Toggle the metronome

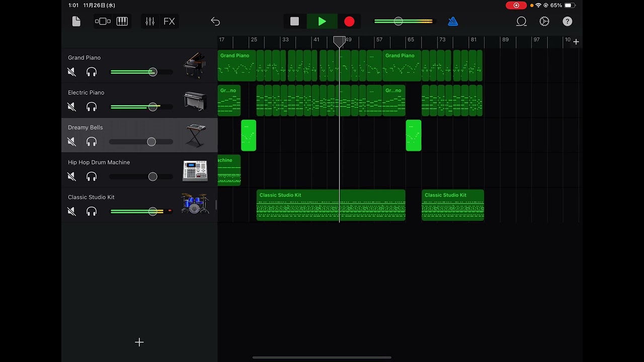click(453, 21)
